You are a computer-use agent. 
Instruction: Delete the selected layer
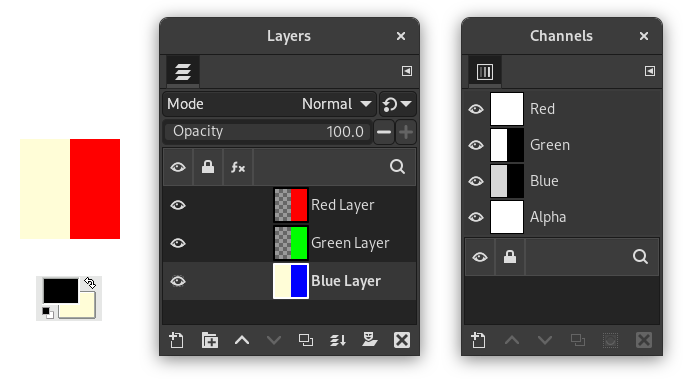pos(402,340)
